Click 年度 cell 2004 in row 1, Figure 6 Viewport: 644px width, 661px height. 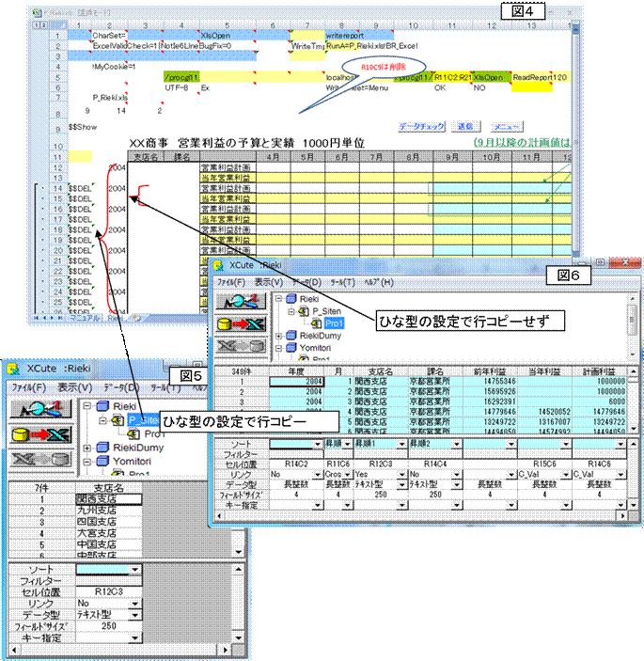296,381
